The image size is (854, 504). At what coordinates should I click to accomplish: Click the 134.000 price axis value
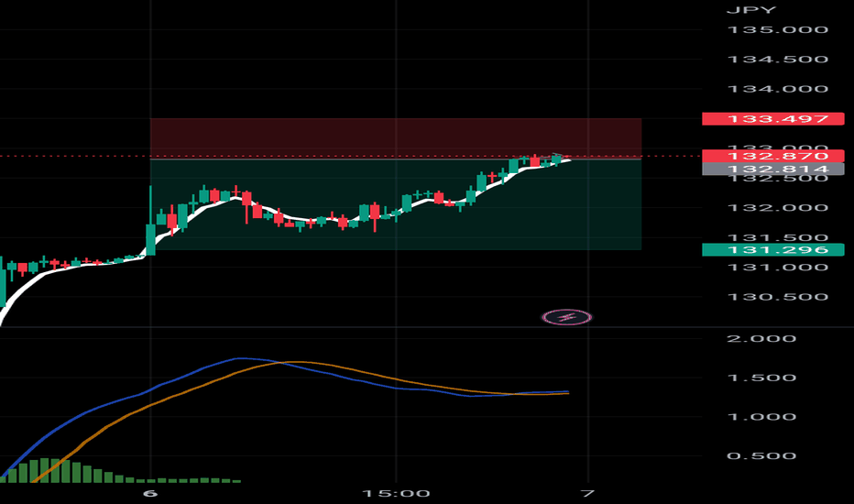(x=778, y=90)
